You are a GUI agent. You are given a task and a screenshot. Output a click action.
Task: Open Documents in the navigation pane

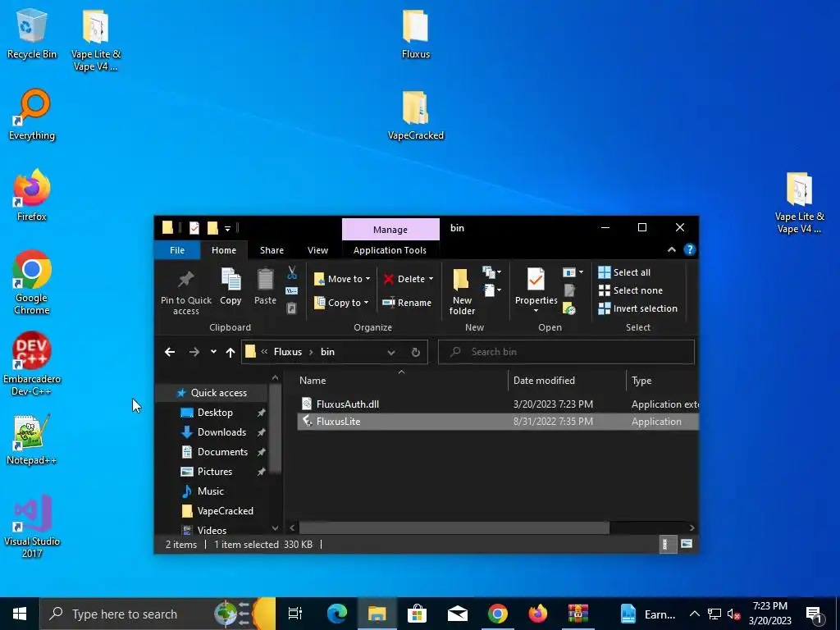point(222,452)
